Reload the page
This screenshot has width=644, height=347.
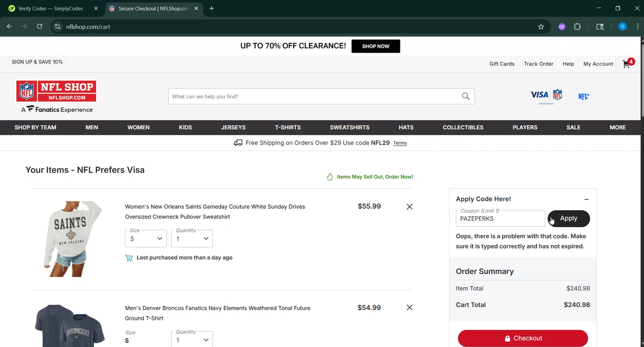pos(39,27)
